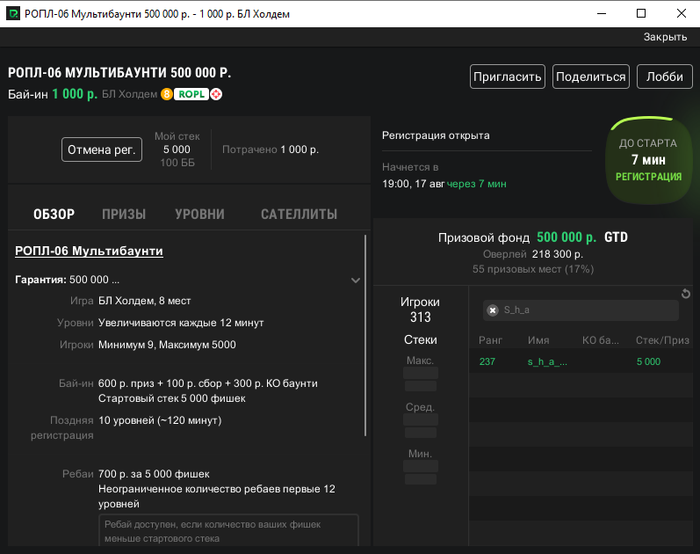The height and width of the screenshot is (554, 700).
Task: Open the Сателлиты tab
Action: coord(299,214)
